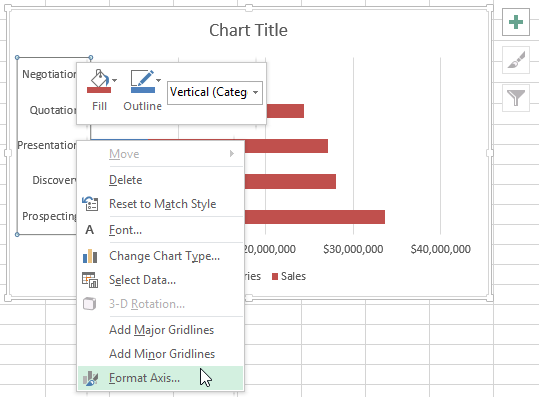Click the red fill color bar
Image resolution: width=539 pixels, height=397 pixels.
coord(99,90)
